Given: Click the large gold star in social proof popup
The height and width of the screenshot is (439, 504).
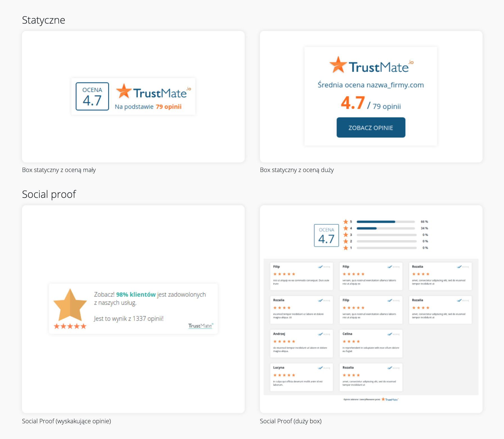Looking at the screenshot, I should coord(70,305).
